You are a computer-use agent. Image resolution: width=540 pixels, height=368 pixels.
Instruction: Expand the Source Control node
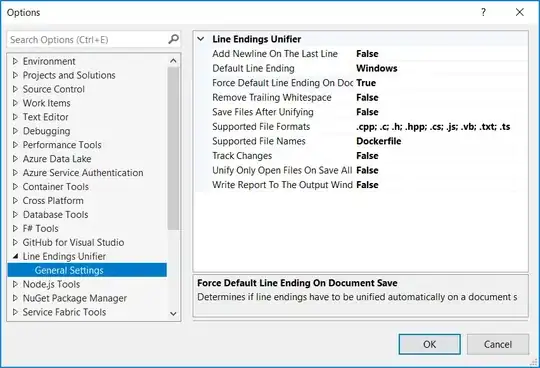[15, 89]
